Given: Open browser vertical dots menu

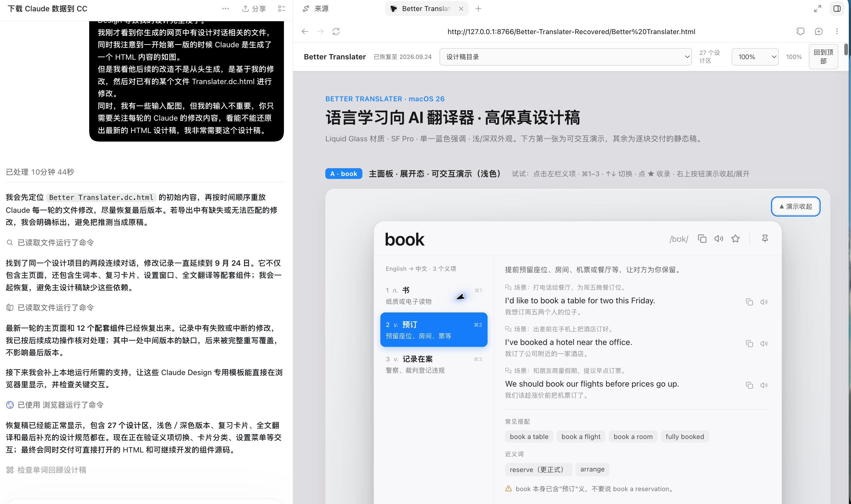Looking at the screenshot, I should [x=837, y=32].
